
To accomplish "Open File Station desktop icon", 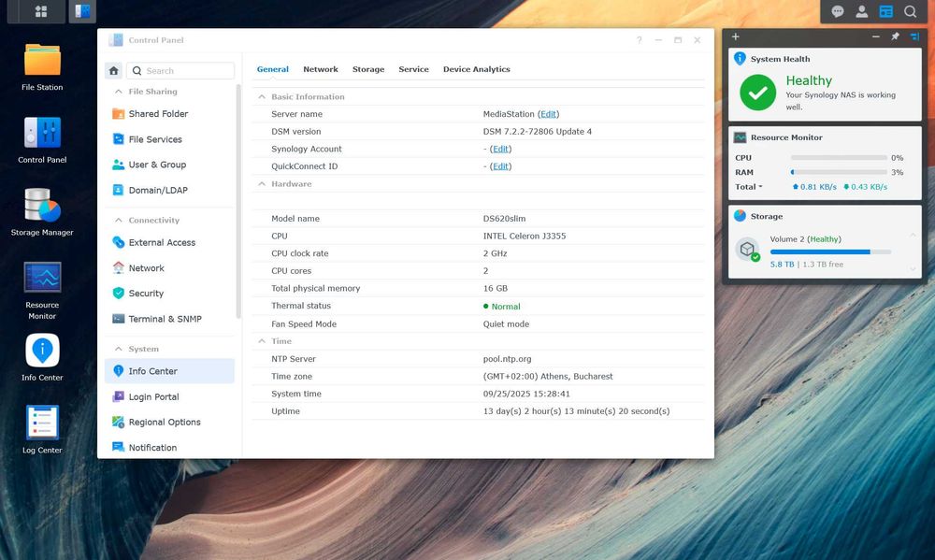I will tap(42, 68).
